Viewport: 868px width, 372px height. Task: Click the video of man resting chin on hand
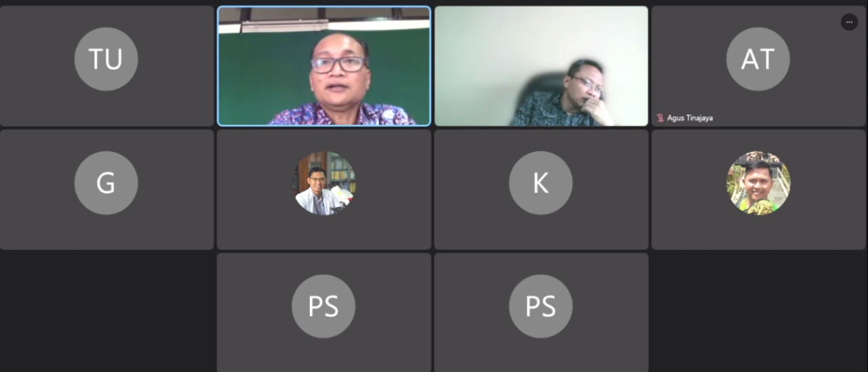pyautogui.click(x=541, y=66)
